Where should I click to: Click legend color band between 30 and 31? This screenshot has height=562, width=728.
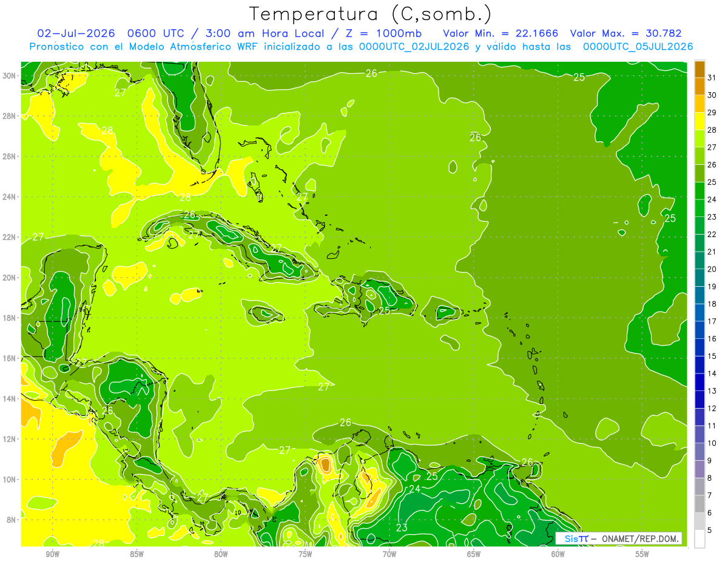(x=699, y=86)
